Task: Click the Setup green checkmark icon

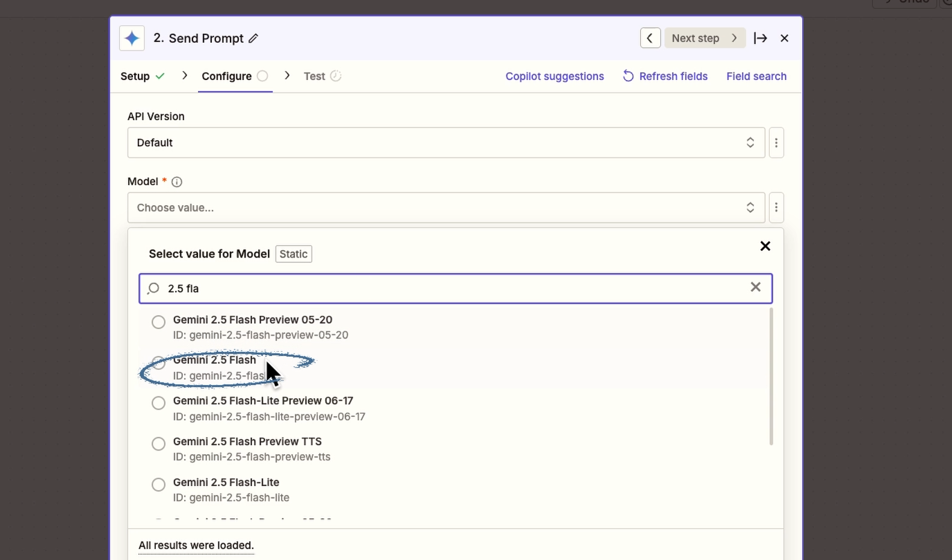Action: (160, 76)
